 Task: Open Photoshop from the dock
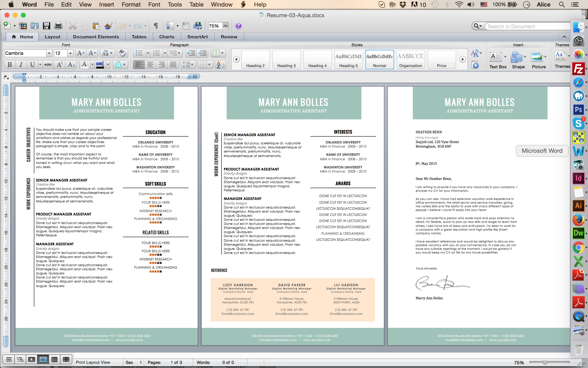click(x=579, y=109)
